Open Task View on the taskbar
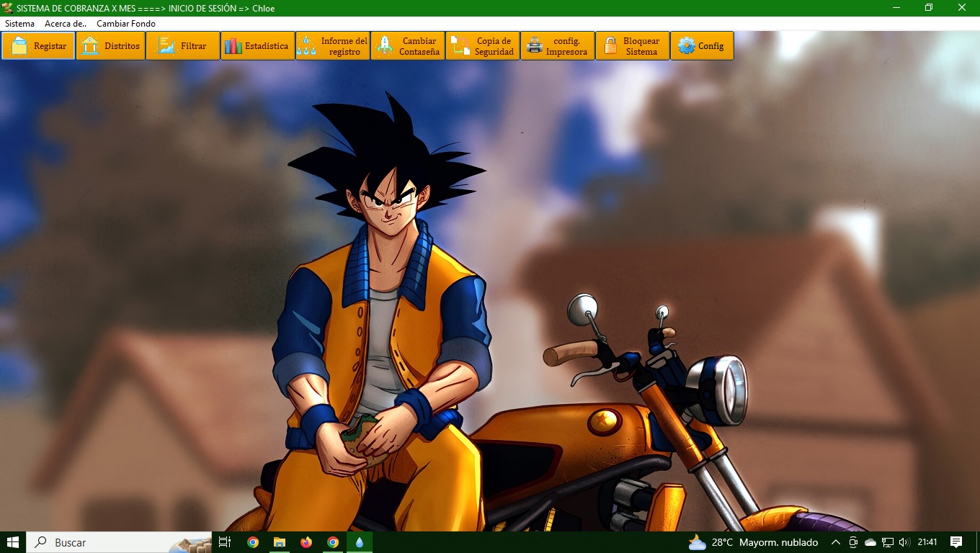Image resolution: width=980 pixels, height=553 pixels. coord(225,542)
